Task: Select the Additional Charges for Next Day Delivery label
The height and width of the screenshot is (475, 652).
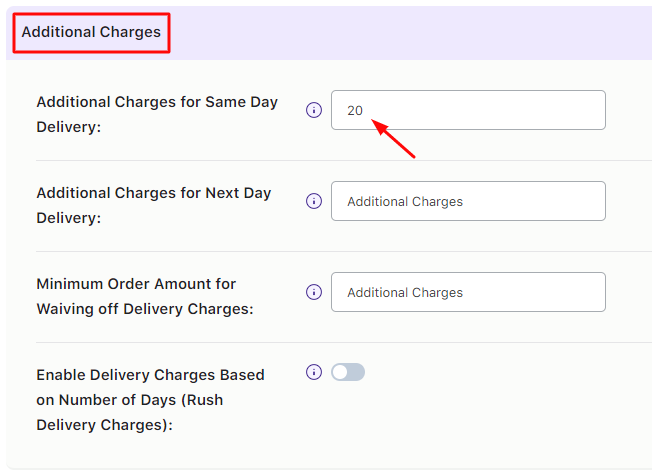Action: click(x=153, y=205)
